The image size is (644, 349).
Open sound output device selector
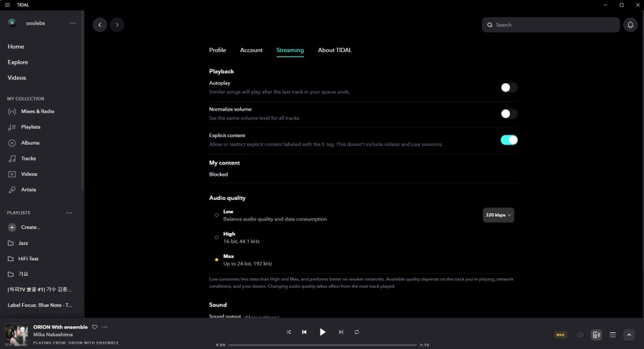[x=597, y=335]
